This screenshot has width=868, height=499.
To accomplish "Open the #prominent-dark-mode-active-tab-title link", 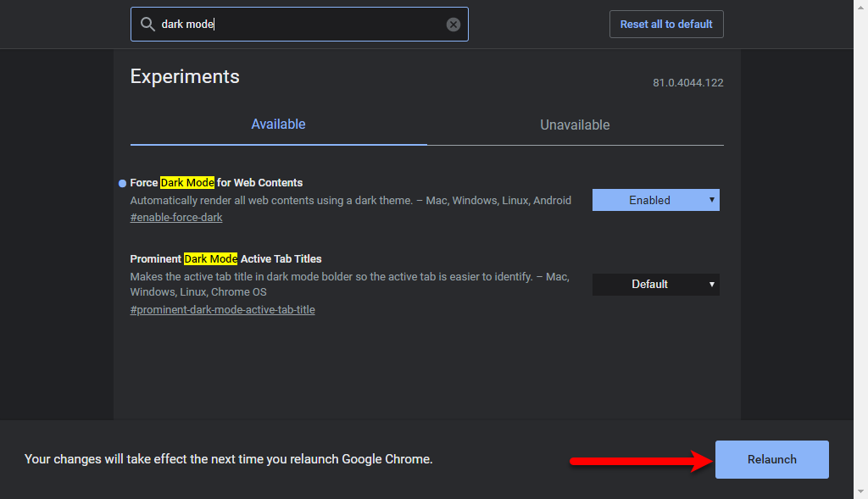I will tap(223, 310).
